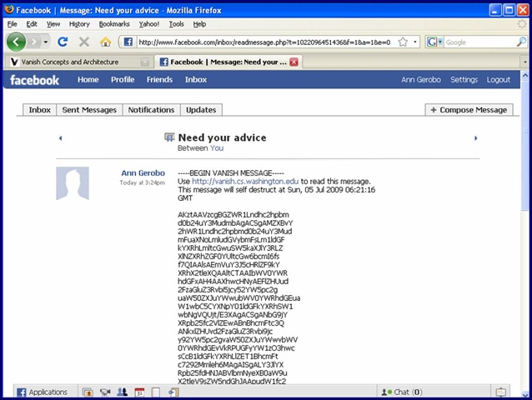Click the notifications icon at bottom right

[x=501, y=392]
